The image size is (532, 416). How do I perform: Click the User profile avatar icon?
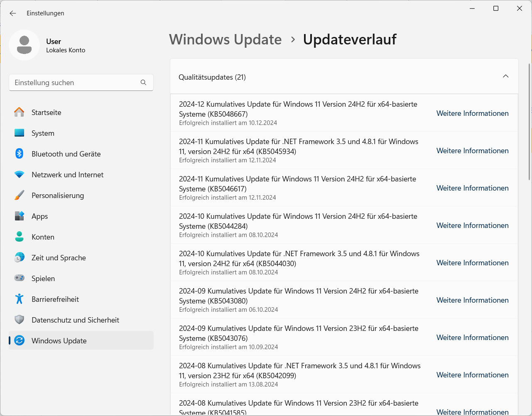(x=25, y=45)
